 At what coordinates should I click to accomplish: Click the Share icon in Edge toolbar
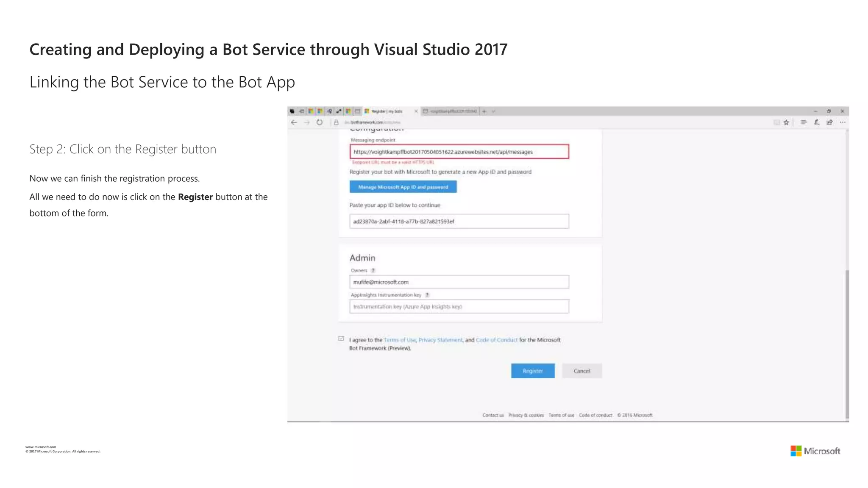point(829,122)
